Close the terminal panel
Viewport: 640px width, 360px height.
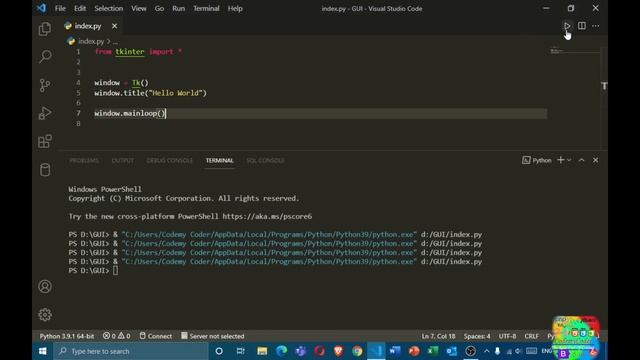(x=596, y=160)
